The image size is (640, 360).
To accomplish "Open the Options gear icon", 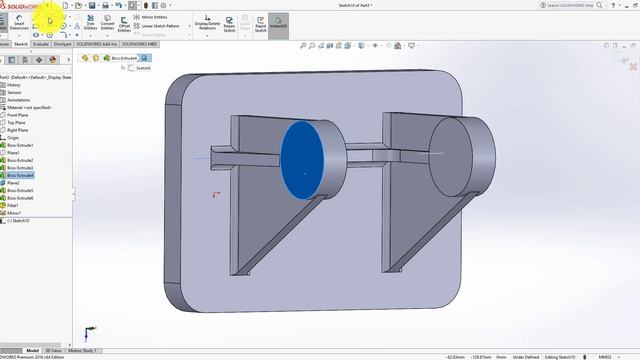I will coord(164,5).
